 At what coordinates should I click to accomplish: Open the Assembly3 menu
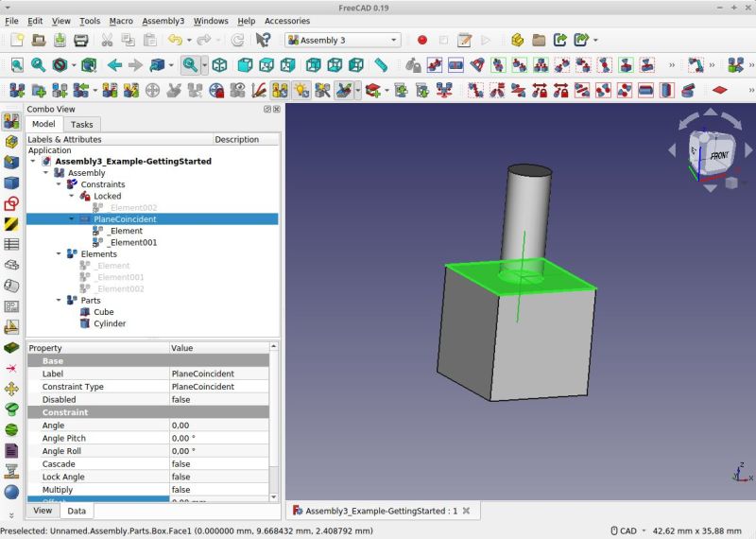point(163,21)
